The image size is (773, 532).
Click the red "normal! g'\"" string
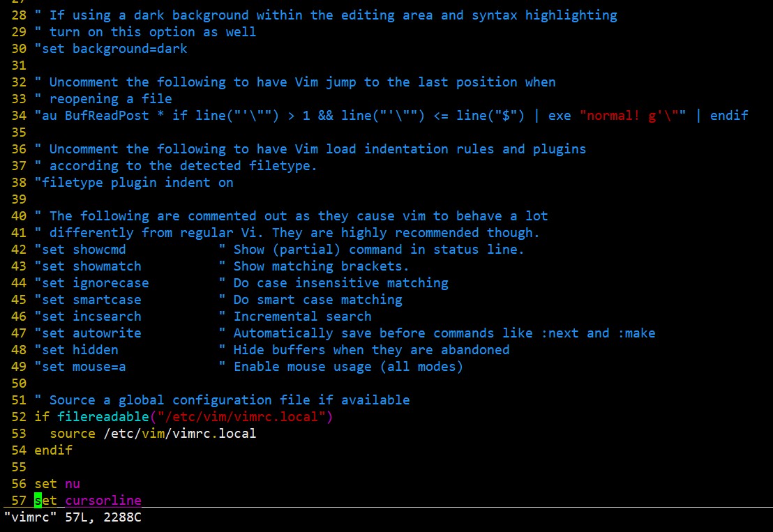pyautogui.click(x=633, y=115)
